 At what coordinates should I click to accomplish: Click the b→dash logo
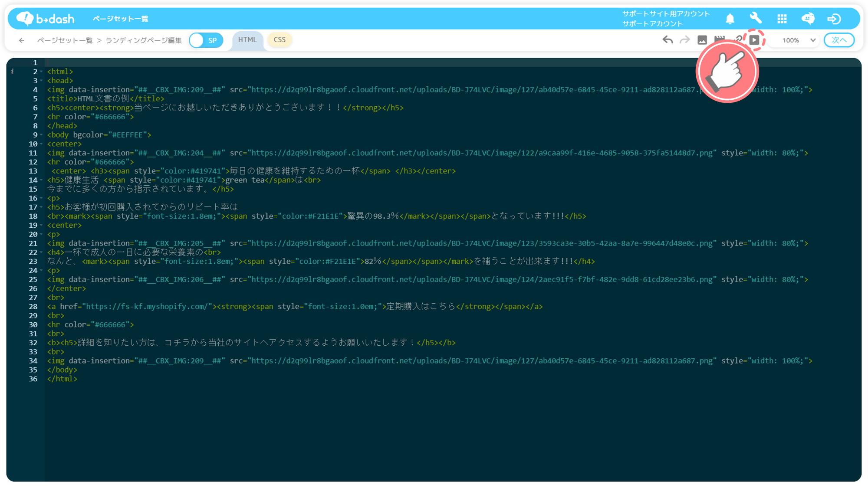click(45, 19)
